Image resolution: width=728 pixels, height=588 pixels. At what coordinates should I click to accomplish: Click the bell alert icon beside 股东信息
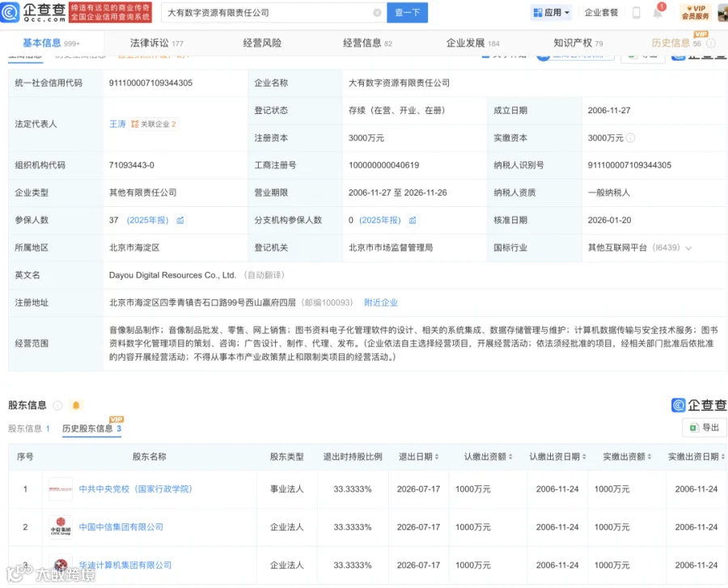pyautogui.click(x=76, y=405)
